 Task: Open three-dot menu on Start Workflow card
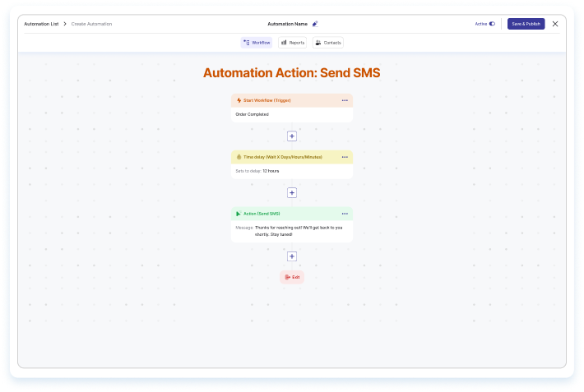[x=345, y=100]
